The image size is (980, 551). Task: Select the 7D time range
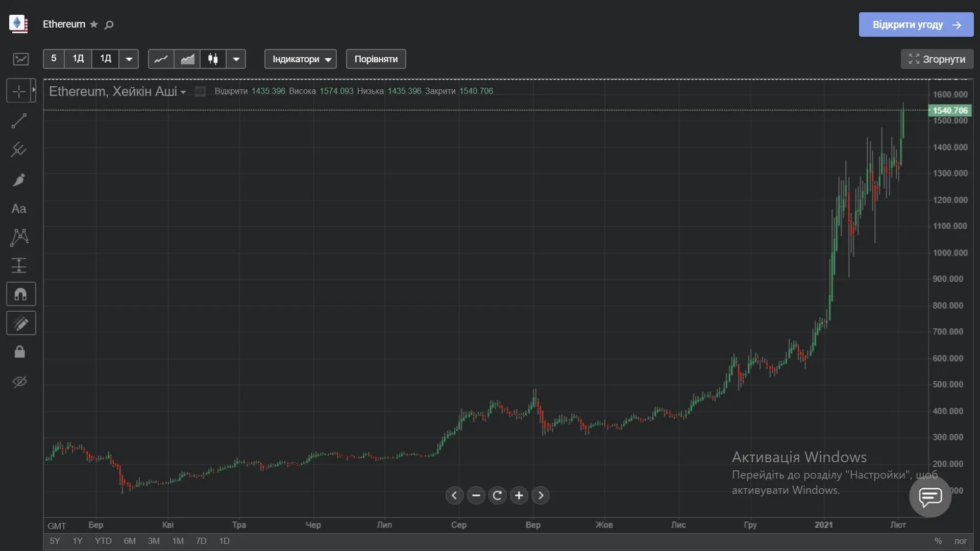pyautogui.click(x=201, y=541)
